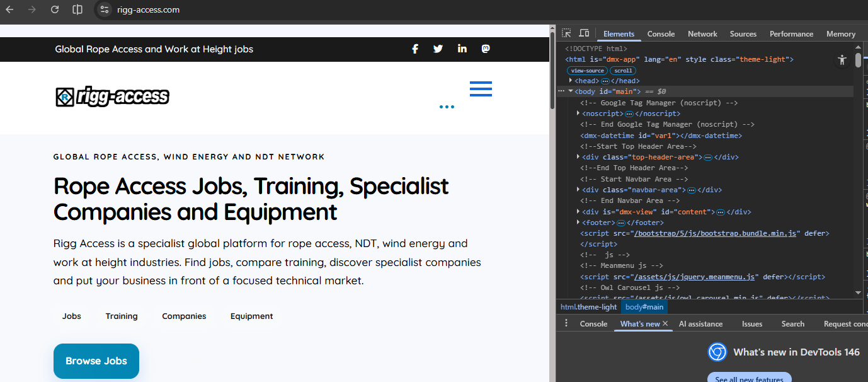This screenshot has height=382, width=868.
Task: Toggle the device toolbar emulation icon
Action: point(584,33)
